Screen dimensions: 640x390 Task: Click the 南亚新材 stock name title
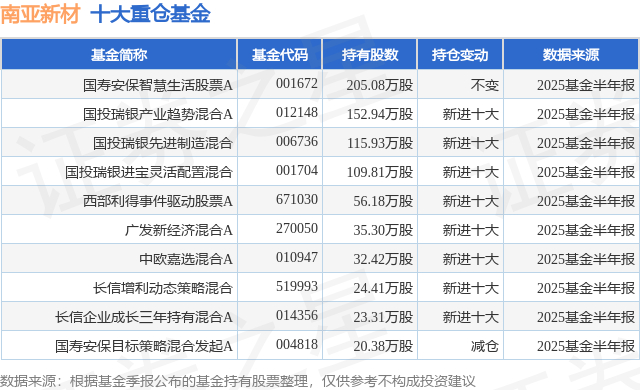(x=40, y=14)
